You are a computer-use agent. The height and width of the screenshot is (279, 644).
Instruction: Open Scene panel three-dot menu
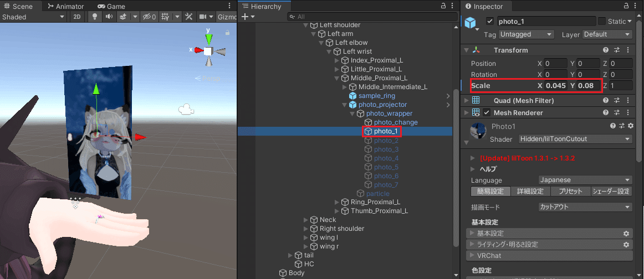click(229, 6)
